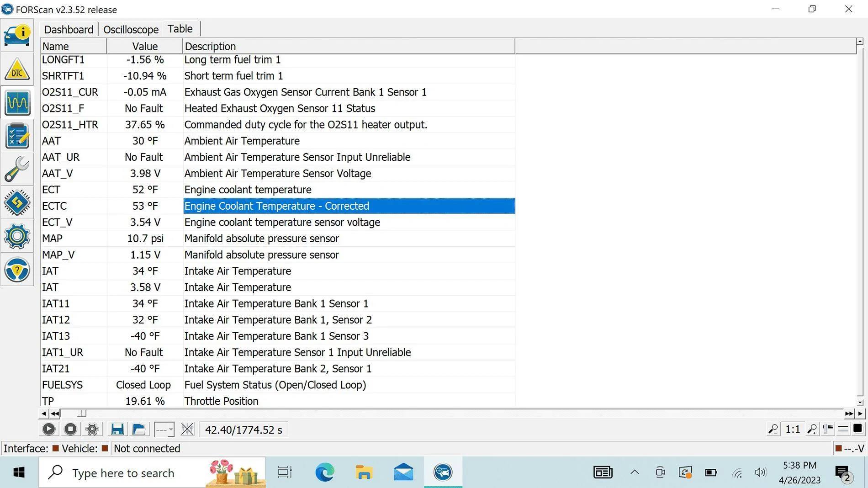
Task: Select FUELSYS Closed Loop value
Action: click(143, 385)
